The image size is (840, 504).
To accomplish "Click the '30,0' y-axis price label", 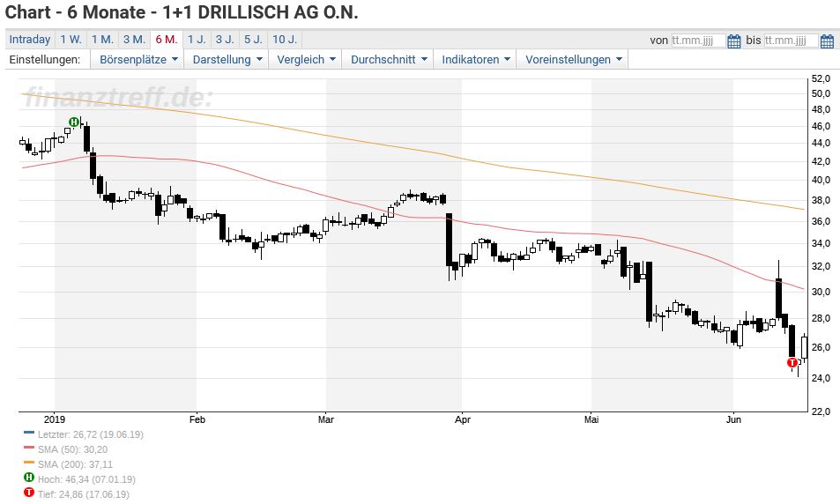I will (x=821, y=292).
